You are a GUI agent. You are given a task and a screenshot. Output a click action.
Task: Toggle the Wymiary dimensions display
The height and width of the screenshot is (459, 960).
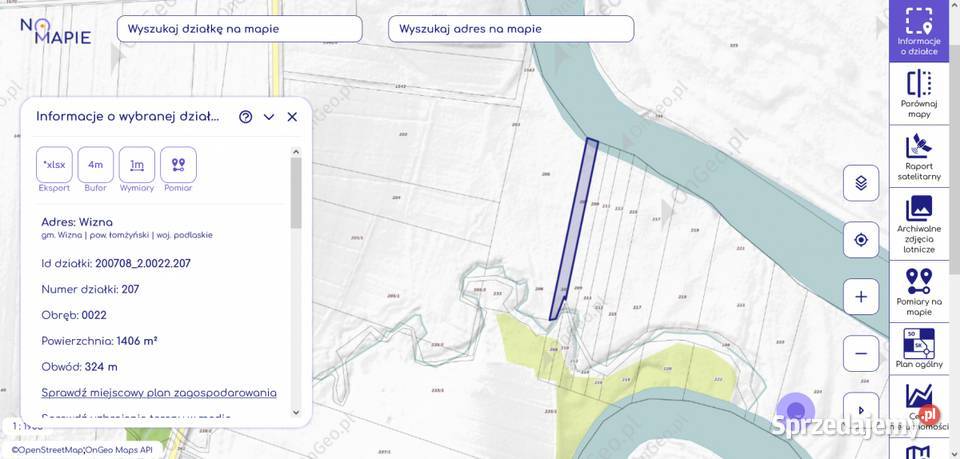pyautogui.click(x=137, y=165)
